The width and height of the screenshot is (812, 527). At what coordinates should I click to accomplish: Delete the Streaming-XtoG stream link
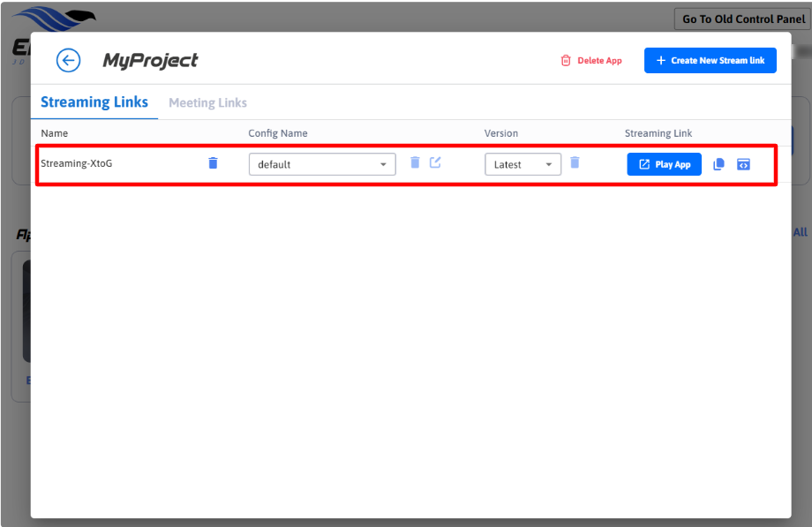coord(213,163)
